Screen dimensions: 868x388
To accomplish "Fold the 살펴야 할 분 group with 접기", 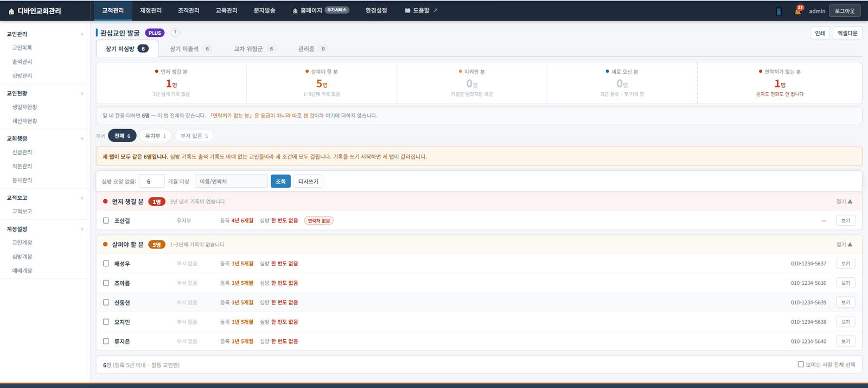I will pyautogui.click(x=844, y=244).
